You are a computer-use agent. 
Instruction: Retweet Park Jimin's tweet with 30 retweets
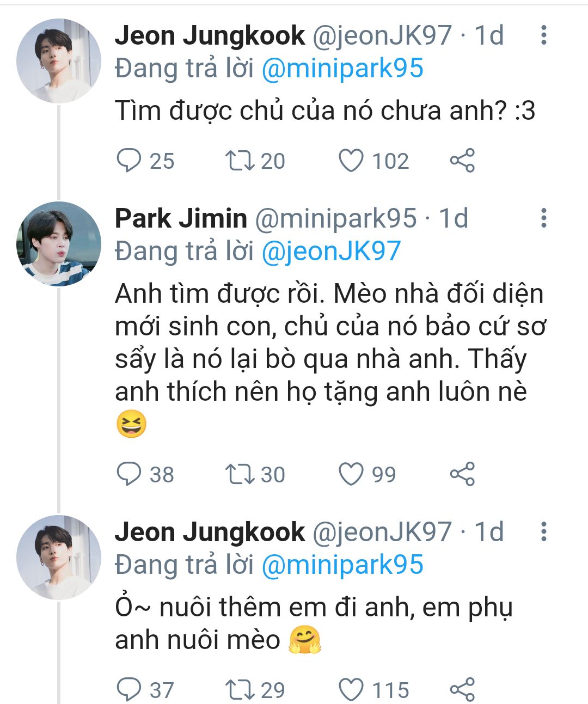pyautogui.click(x=240, y=474)
